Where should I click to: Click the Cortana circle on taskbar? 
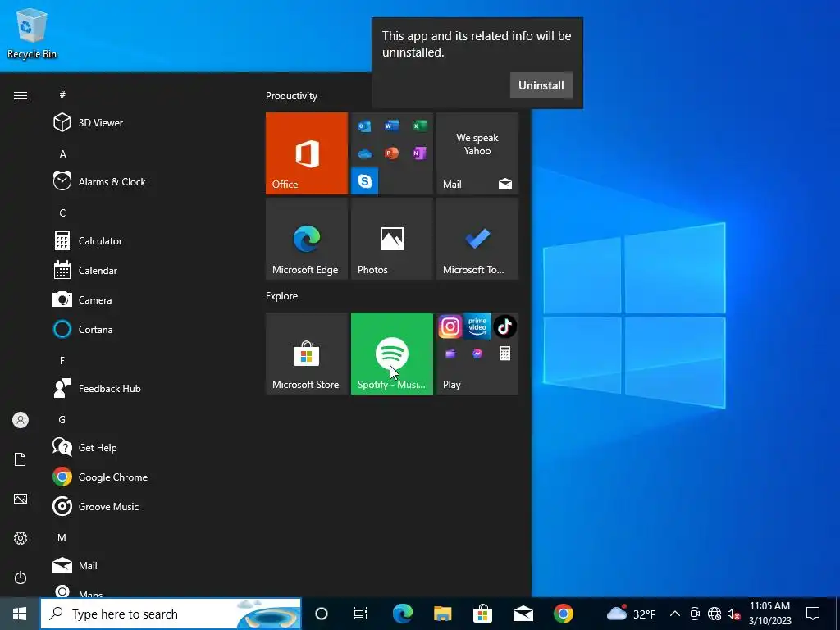coord(322,614)
